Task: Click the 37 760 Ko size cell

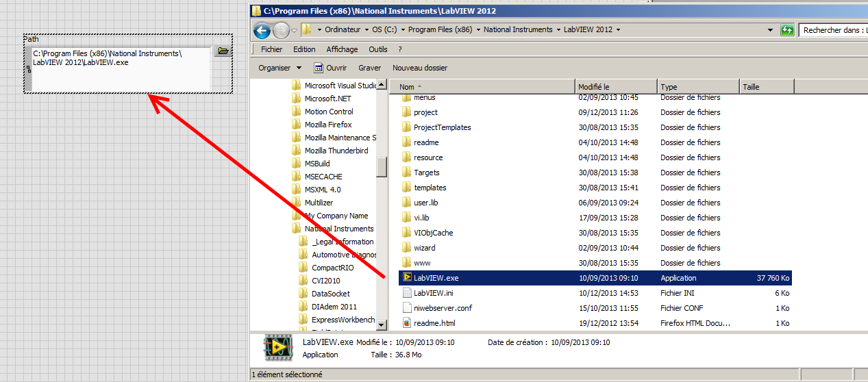Action: [x=773, y=278]
